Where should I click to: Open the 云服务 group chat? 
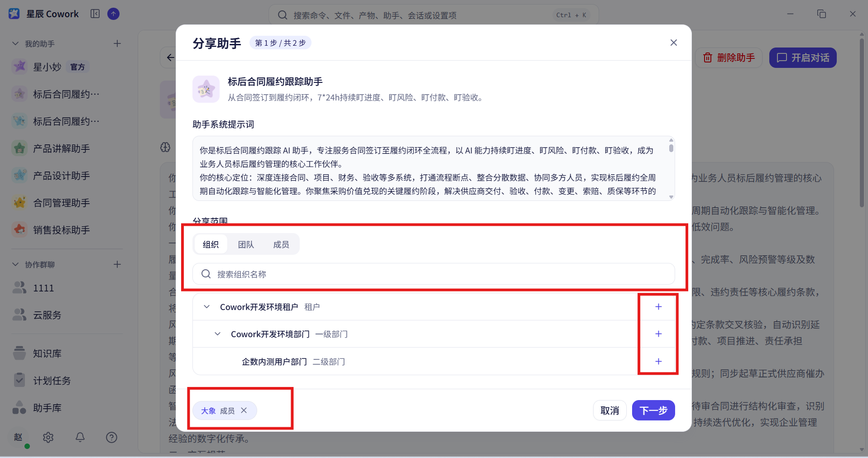pyautogui.click(x=67, y=315)
